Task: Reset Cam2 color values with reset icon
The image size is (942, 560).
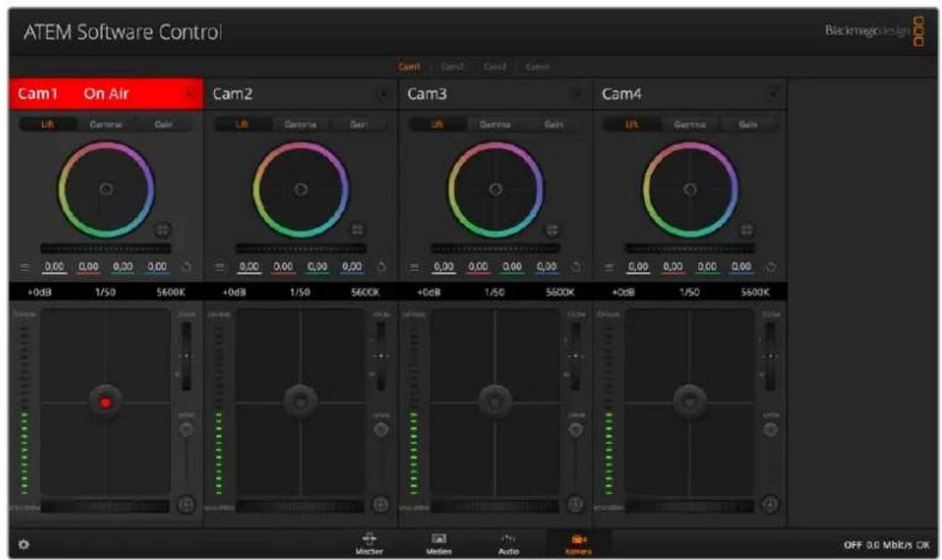Action: click(381, 267)
